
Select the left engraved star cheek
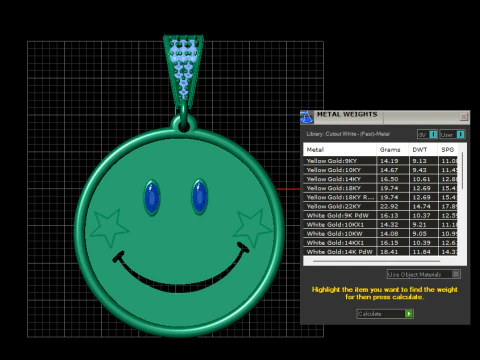[109, 227]
